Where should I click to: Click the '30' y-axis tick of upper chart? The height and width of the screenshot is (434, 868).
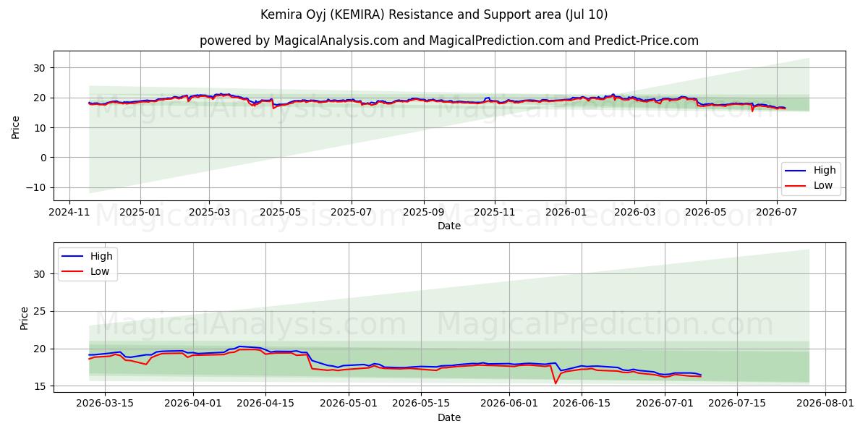coord(41,68)
